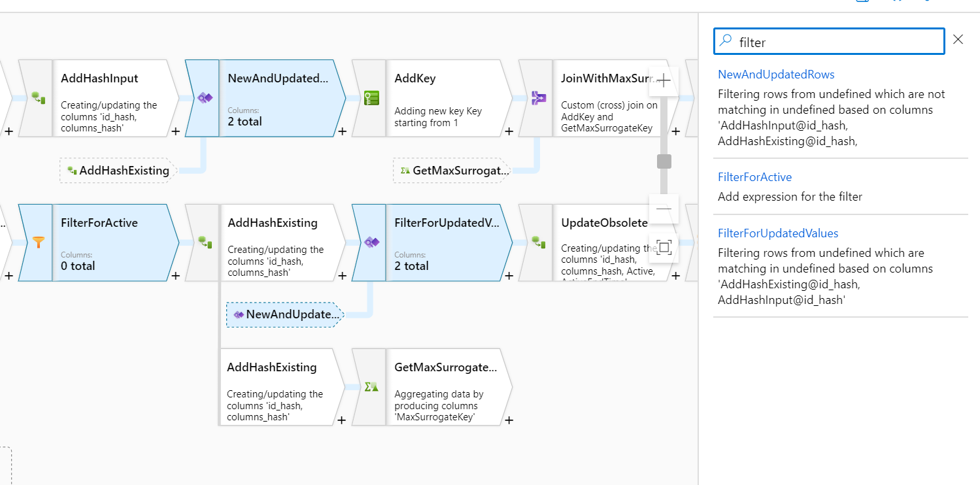Open NewAndUpdatedRows search result link

tap(776, 75)
